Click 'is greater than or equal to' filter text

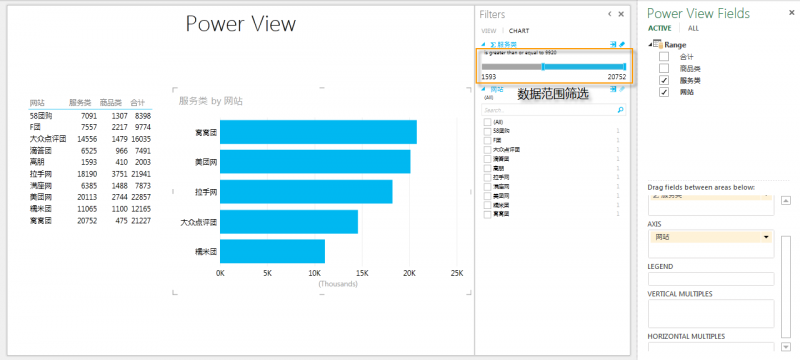pos(520,53)
